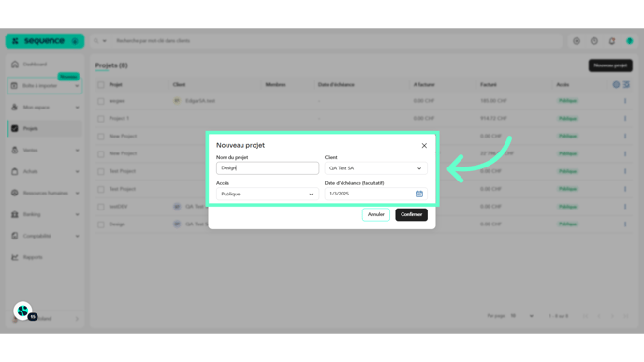Open the Accès dropdown set to Publique
Image resolution: width=644 pixels, height=362 pixels.
(268, 195)
